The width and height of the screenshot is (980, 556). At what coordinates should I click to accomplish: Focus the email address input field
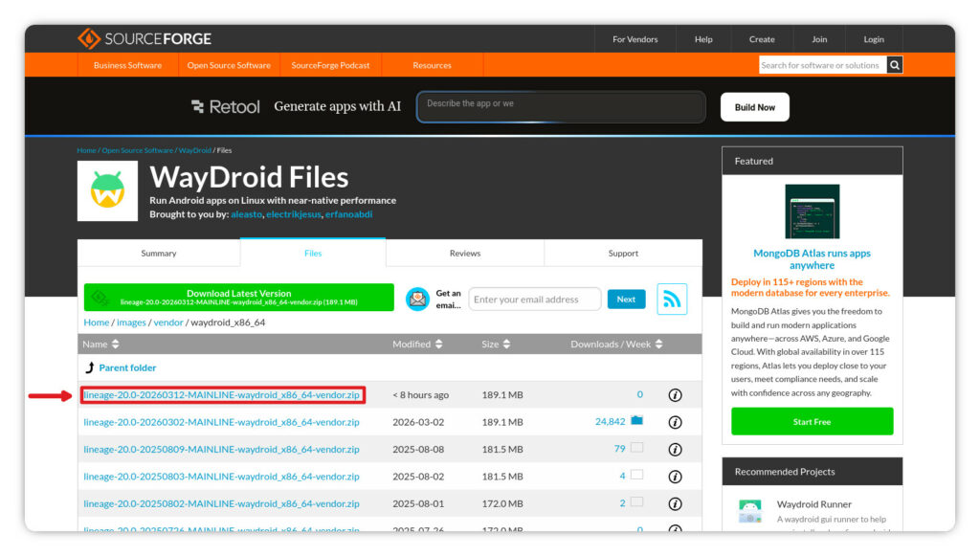coord(534,300)
